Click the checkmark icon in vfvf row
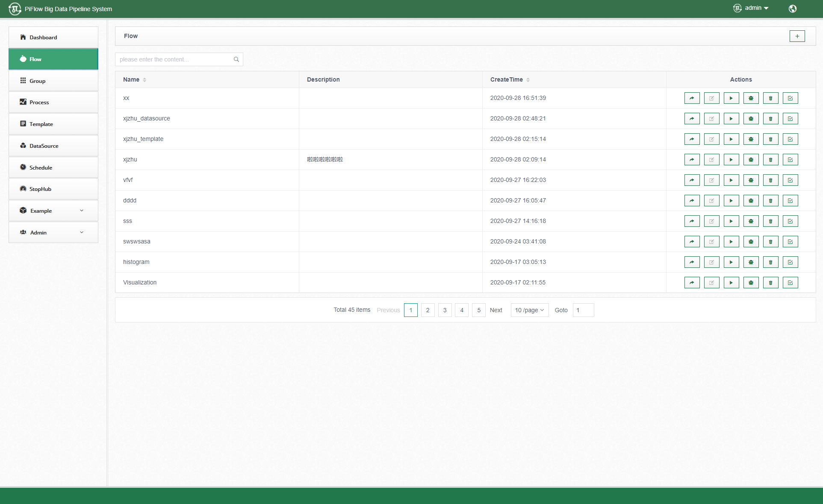The height and width of the screenshot is (504, 823). click(x=790, y=180)
